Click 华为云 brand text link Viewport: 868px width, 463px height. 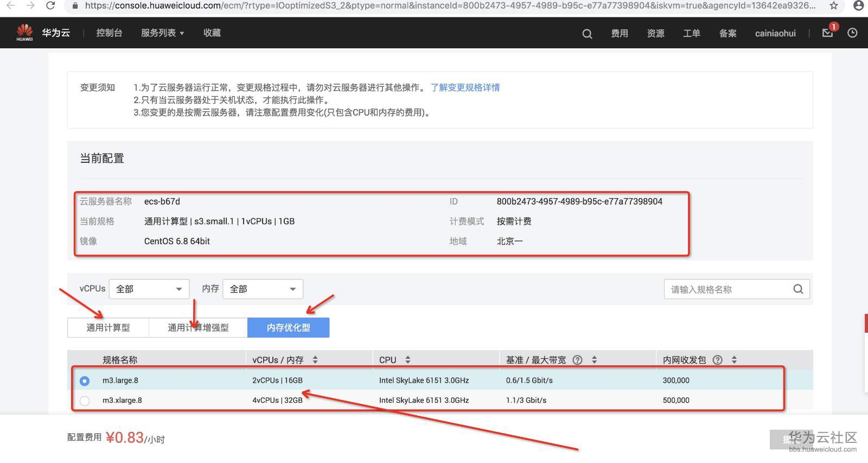pos(56,33)
